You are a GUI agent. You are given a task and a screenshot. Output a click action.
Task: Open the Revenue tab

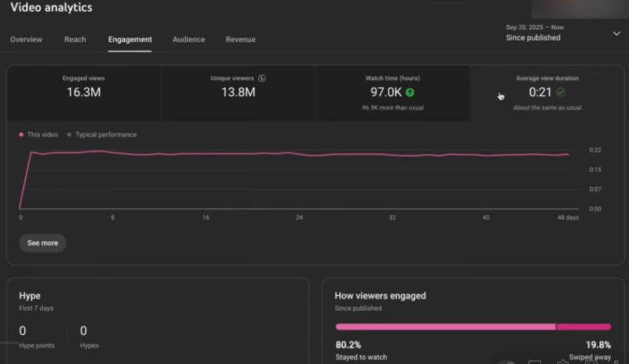[x=240, y=39]
